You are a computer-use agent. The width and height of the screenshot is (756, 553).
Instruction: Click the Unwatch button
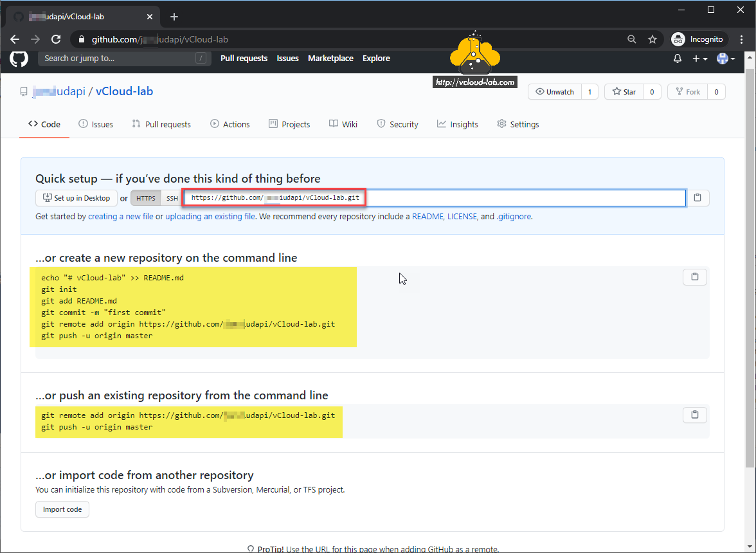(555, 91)
